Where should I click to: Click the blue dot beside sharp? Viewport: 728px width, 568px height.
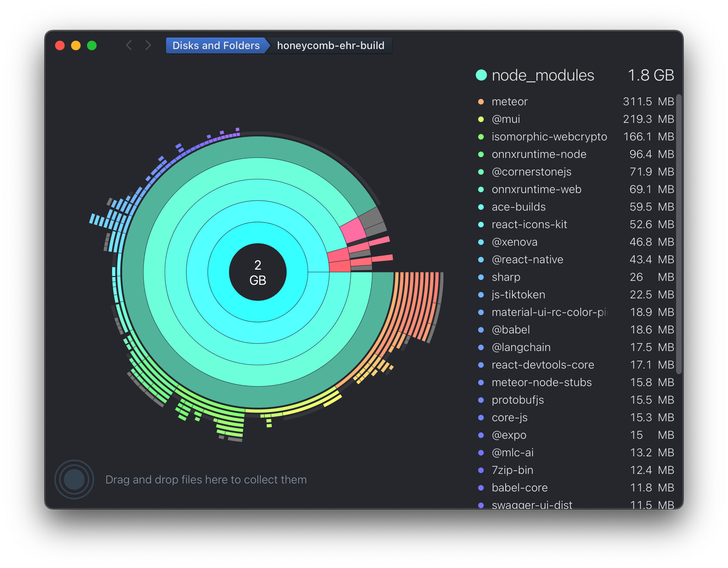click(481, 277)
